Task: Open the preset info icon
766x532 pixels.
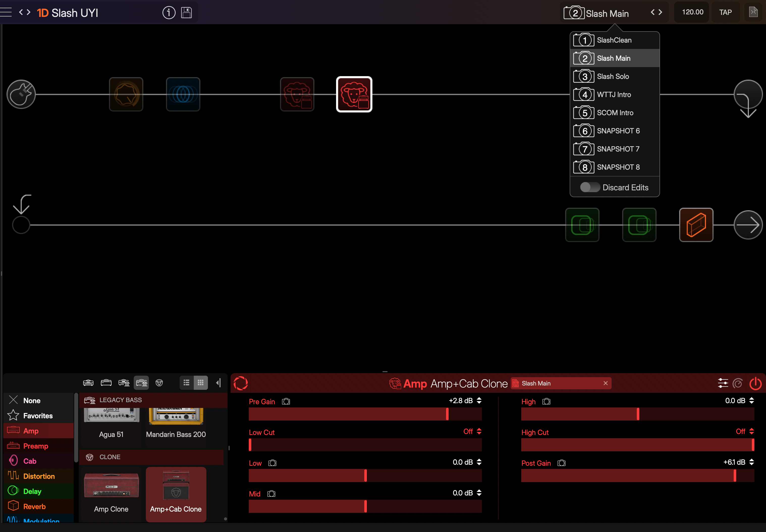Action: 169,13
